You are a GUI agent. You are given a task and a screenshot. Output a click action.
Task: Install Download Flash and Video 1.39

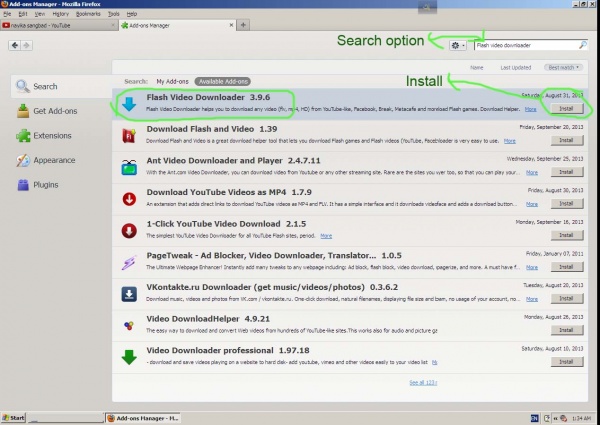[x=567, y=140]
